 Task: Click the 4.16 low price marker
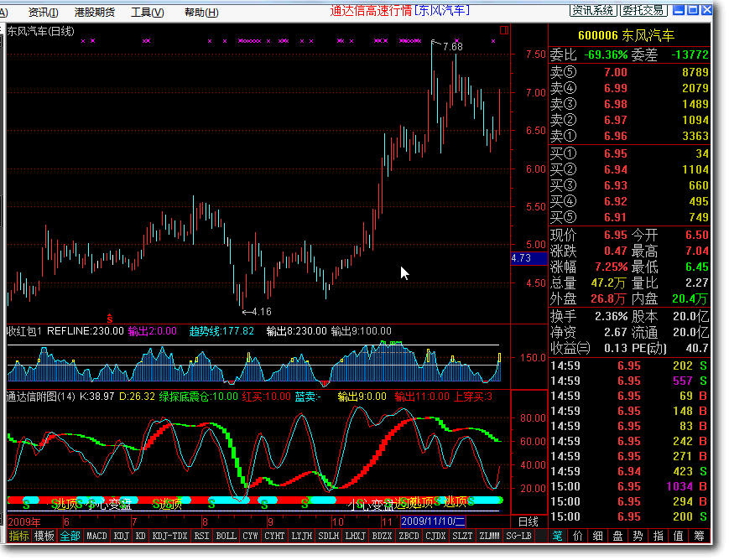point(261,311)
